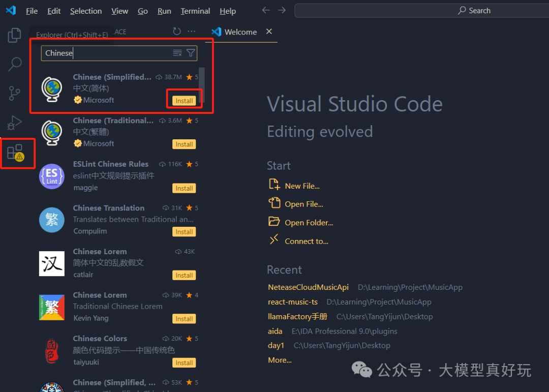Screen dimensions: 549x392
Task: Open recent project react-music-ts
Action: coord(293,301)
